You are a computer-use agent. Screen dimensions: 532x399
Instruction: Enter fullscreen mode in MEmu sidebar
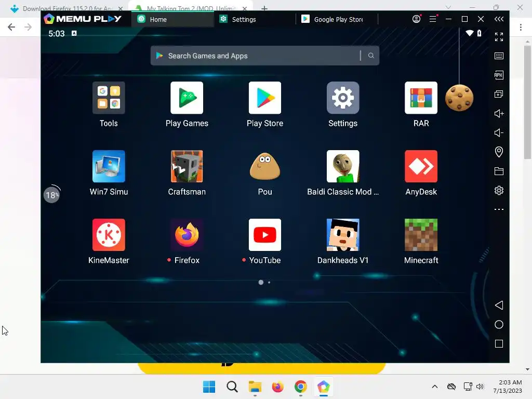(x=499, y=37)
